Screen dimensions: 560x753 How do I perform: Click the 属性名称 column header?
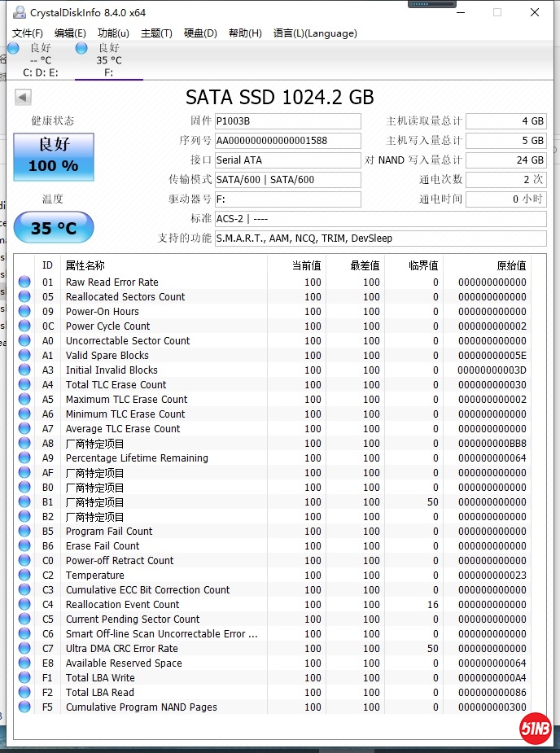pyautogui.click(x=85, y=265)
